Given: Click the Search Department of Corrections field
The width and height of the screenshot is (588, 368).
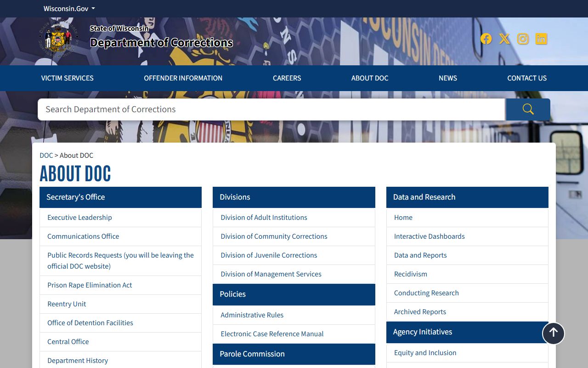Looking at the screenshot, I should tap(271, 109).
